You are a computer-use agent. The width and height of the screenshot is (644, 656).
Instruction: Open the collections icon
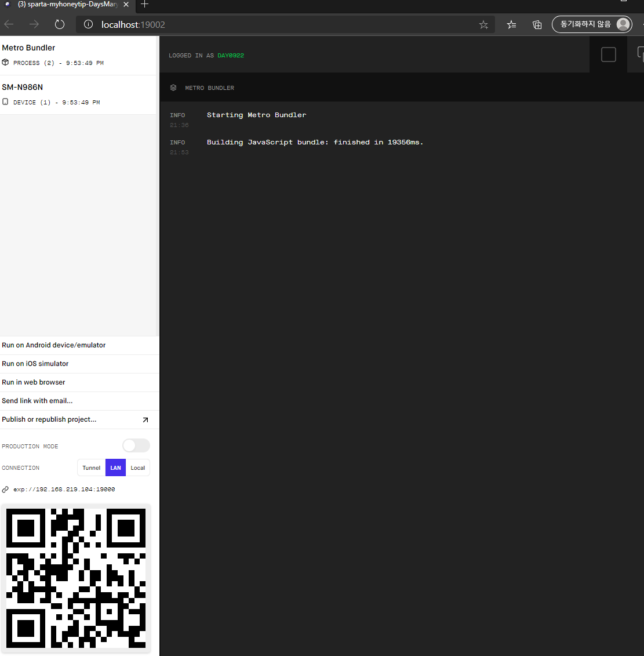click(x=537, y=25)
